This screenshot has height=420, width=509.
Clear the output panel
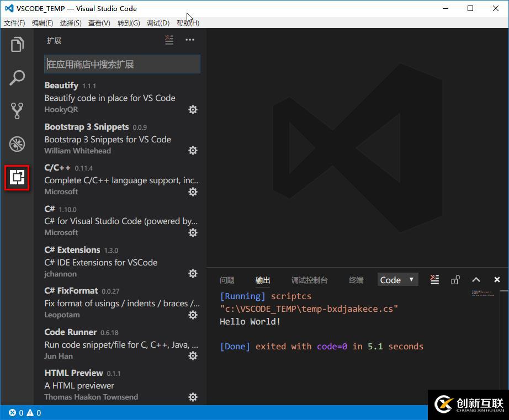(x=434, y=279)
